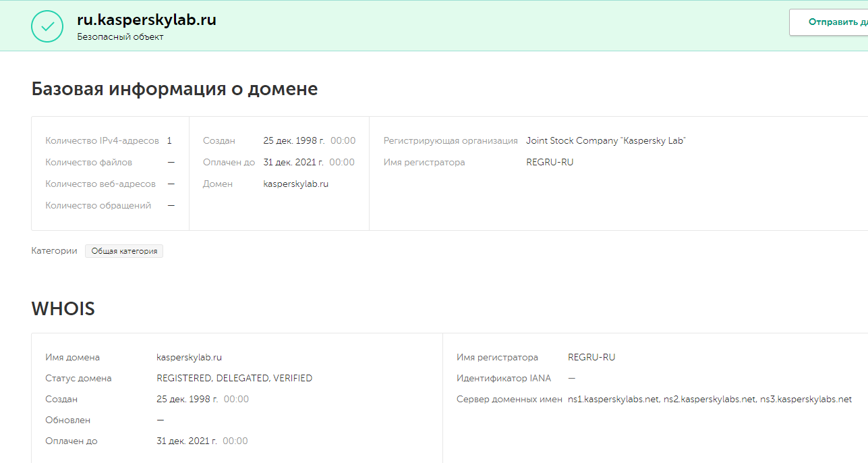The width and height of the screenshot is (868, 463).
Task: Click the partially visible Отправить button
Action: tap(829, 22)
